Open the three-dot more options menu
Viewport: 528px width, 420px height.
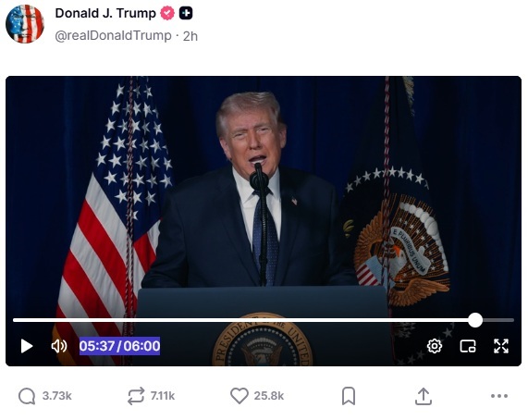[x=499, y=396]
